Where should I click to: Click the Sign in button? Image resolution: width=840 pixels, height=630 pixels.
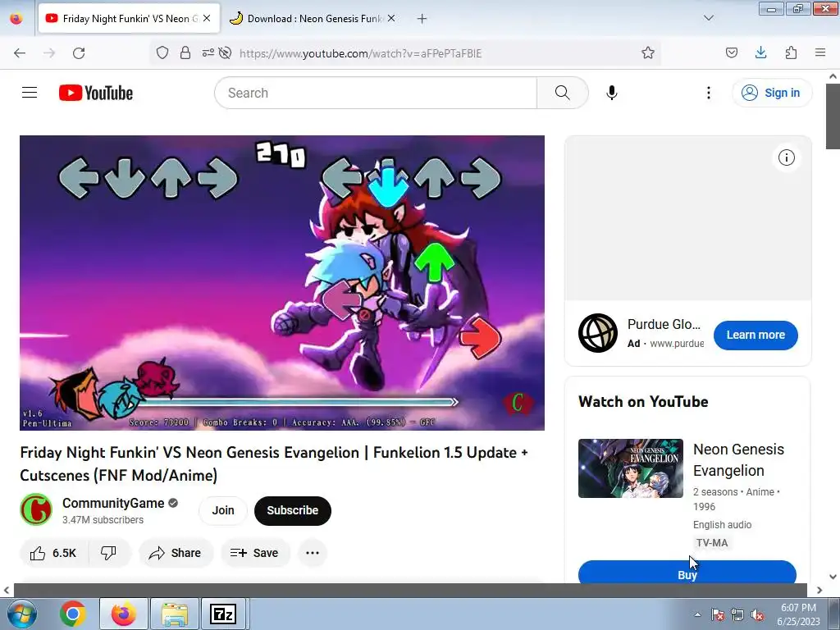click(772, 93)
